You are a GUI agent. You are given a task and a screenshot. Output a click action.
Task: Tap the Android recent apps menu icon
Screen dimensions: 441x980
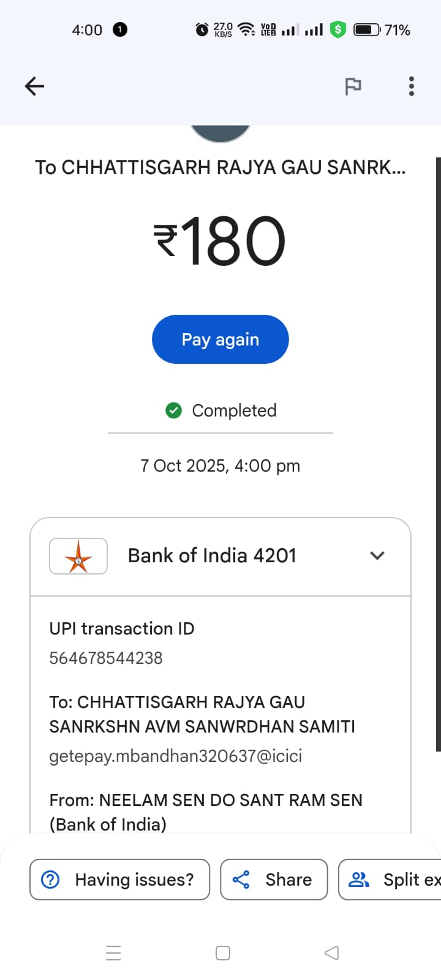[x=113, y=953]
